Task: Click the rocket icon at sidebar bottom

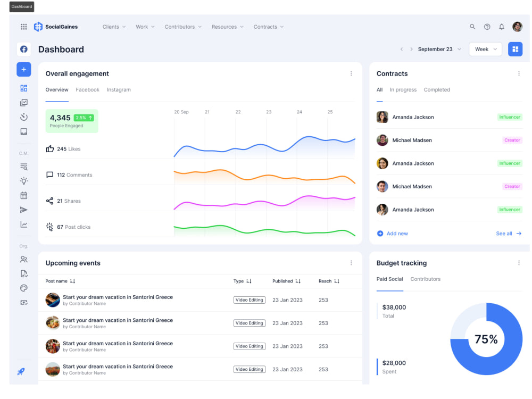Action: [x=21, y=371]
